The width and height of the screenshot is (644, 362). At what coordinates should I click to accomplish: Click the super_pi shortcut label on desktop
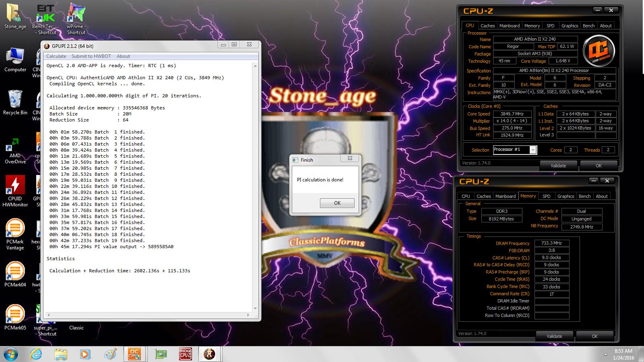[45, 331]
